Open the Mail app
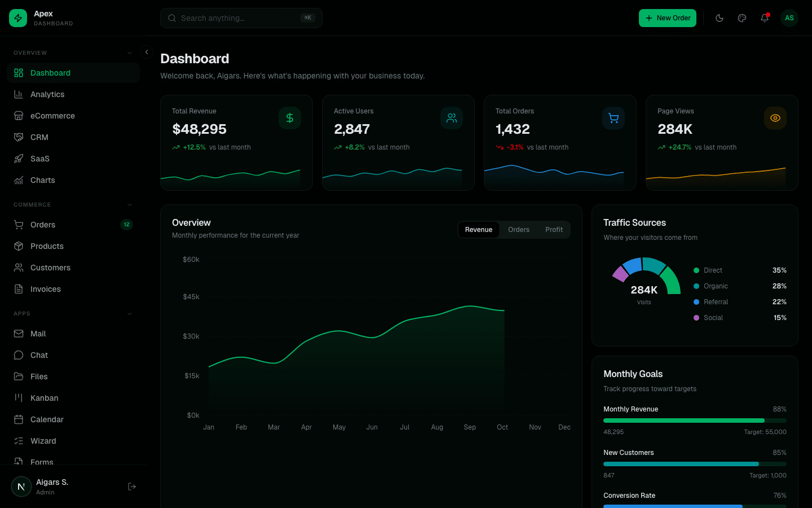This screenshot has width=812, height=508. (x=38, y=334)
